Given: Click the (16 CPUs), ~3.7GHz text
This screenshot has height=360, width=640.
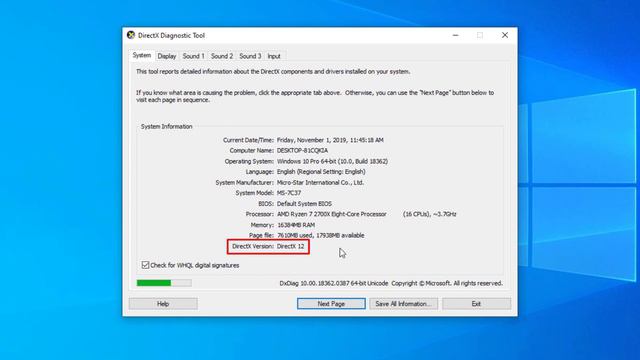Looking at the screenshot, I should 430,214.
